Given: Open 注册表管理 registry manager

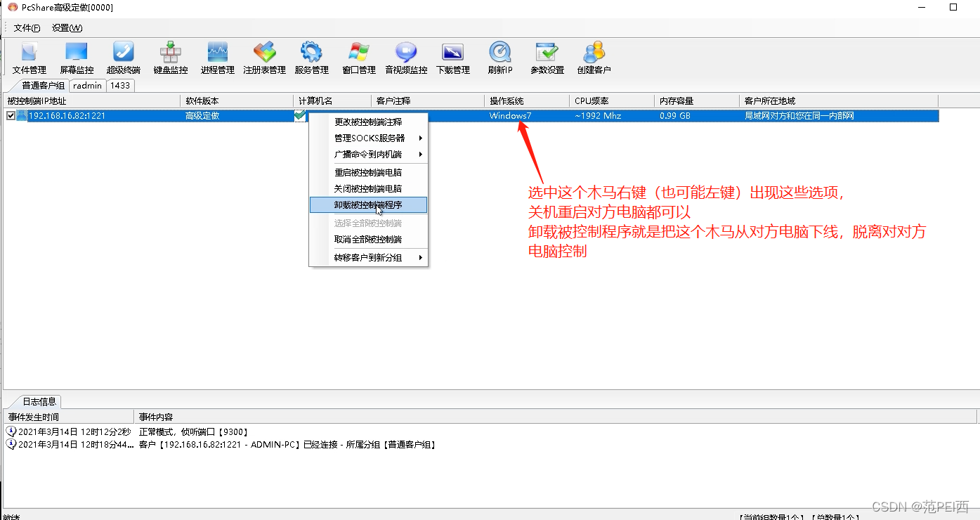Looking at the screenshot, I should pyautogui.click(x=265, y=58).
